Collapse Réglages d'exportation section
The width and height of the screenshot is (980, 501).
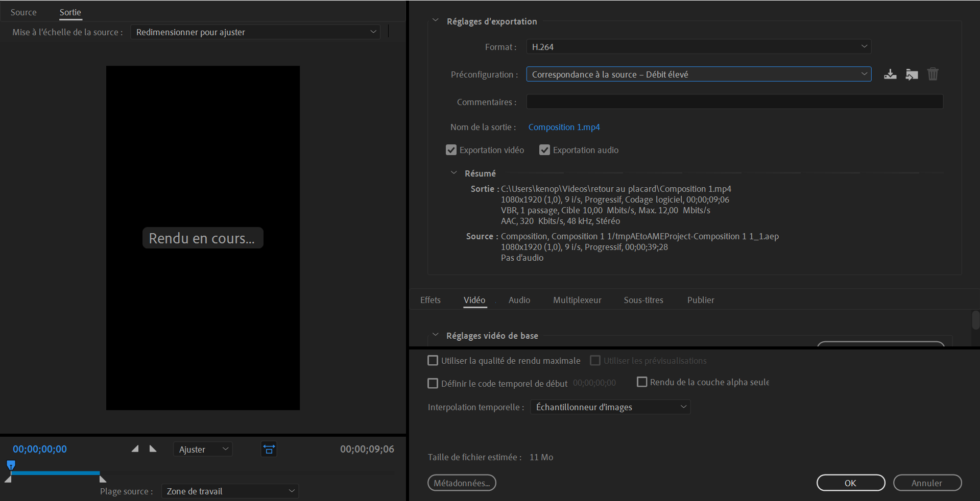[x=435, y=21]
